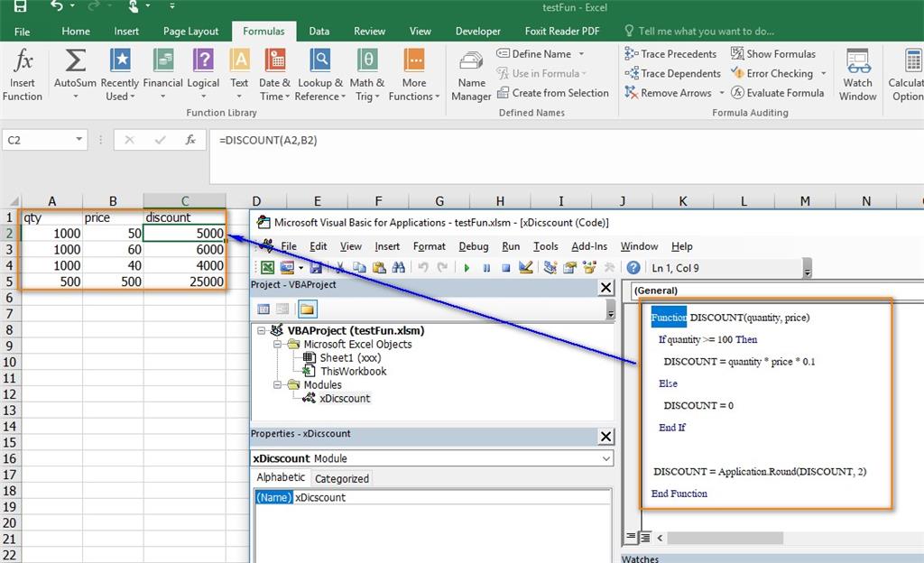Viewport: 924px width, 563px height.
Task: Click View Code in the Project panel toolbar
Action: pos(263,309)
